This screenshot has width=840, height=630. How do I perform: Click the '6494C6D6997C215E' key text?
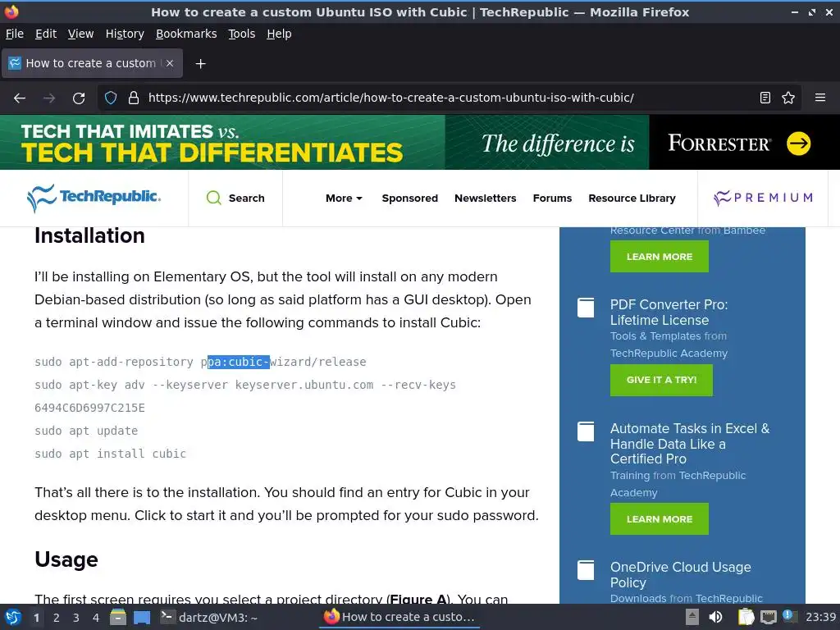coord(89,408)
